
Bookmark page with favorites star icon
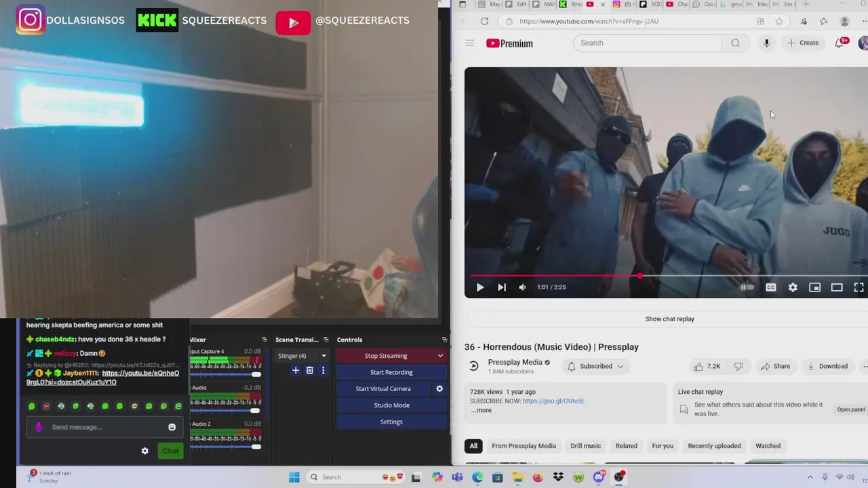[779, 21]
